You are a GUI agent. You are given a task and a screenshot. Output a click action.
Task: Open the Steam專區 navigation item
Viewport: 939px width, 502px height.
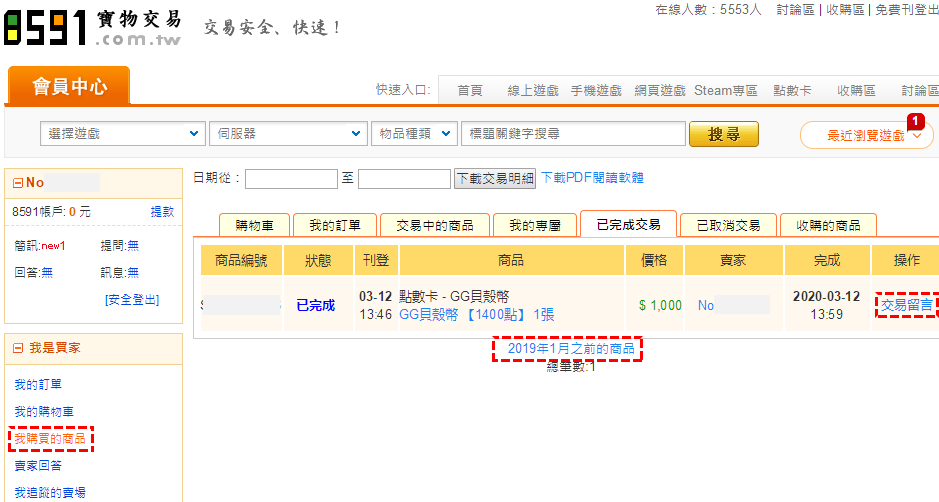pos(726,90)
